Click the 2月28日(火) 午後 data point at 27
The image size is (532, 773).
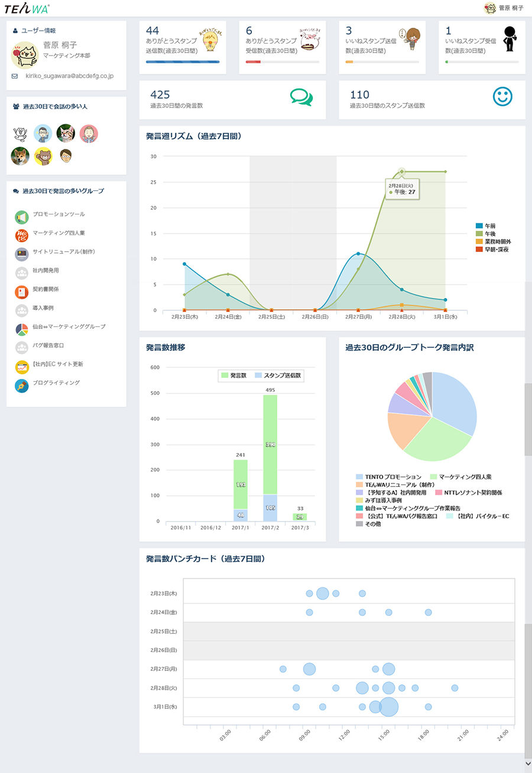[x=402, y=171]
